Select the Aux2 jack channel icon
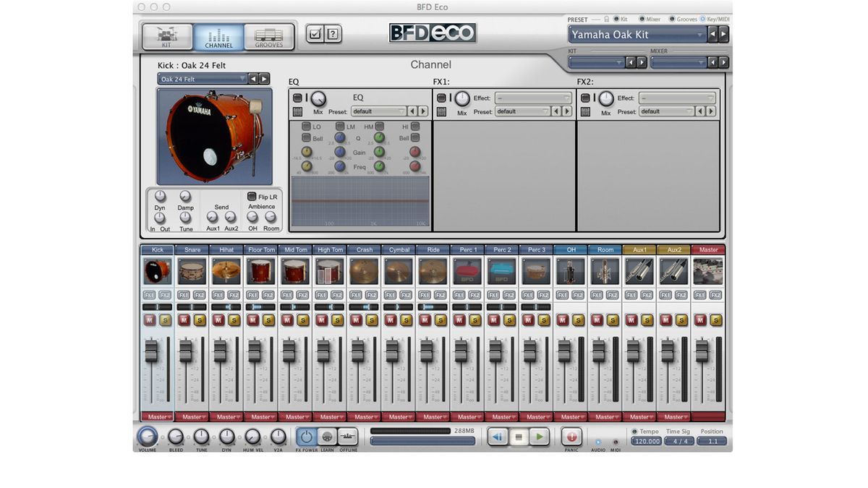The width and height of the screenshot is (868, 488). point(674,272)
